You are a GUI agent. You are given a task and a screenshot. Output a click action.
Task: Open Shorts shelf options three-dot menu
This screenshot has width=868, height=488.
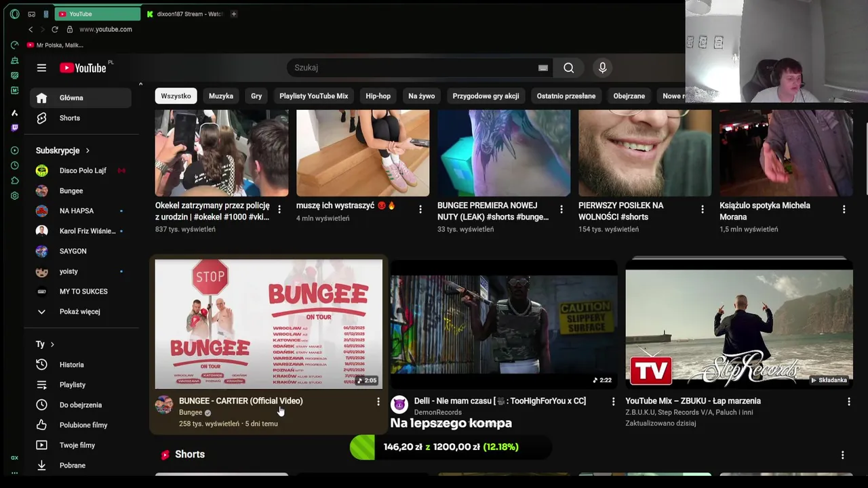pos(843,455)
